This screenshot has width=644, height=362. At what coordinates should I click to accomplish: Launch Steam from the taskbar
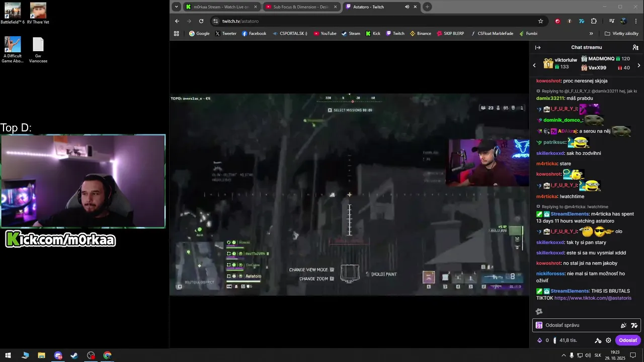point(74,355)
